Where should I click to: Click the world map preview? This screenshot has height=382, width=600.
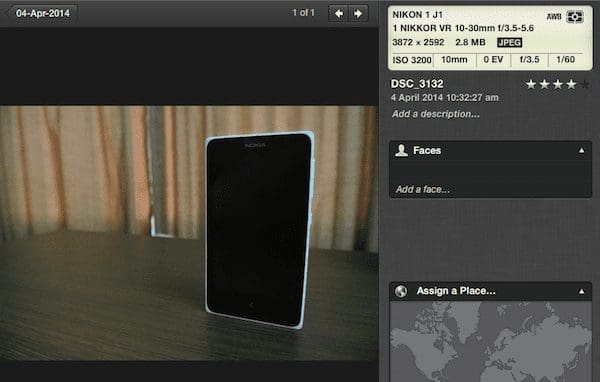click(491, 341)
